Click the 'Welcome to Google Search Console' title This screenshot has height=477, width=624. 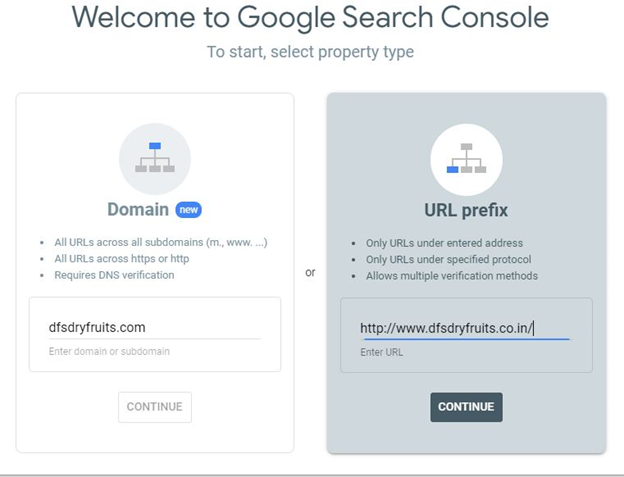click(x=310, y=18)
